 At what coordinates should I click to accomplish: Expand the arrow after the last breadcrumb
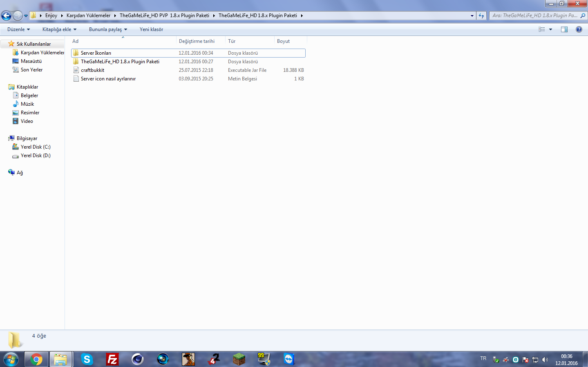click(x=302, y=16)
